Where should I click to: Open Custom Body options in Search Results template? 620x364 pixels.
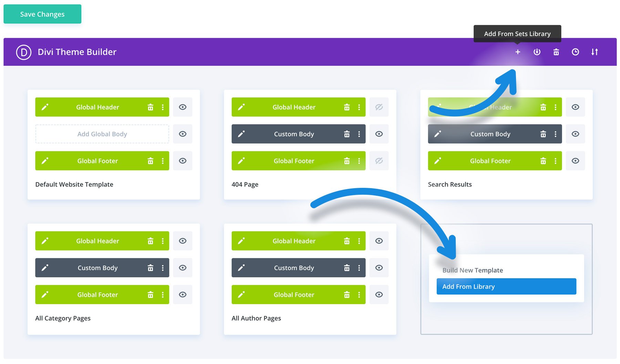click(x=556, y=134)
